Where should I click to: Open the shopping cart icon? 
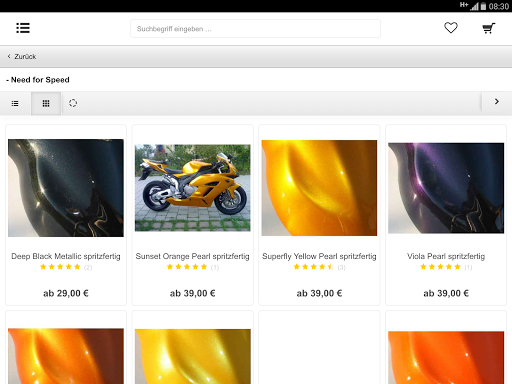(489, 28)
